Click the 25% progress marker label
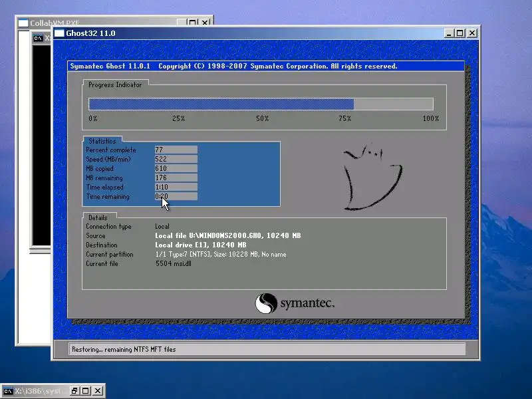 click(178, 118)
